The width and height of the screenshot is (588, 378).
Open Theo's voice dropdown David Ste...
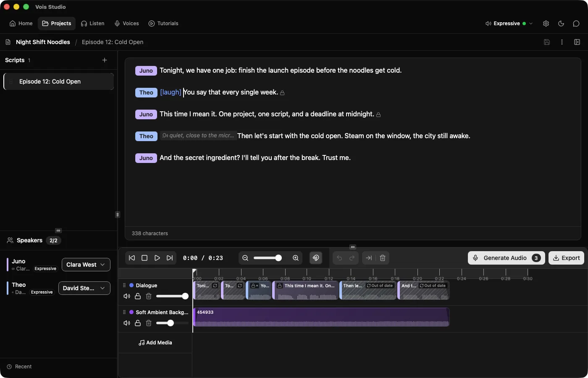tap(84, 288)
